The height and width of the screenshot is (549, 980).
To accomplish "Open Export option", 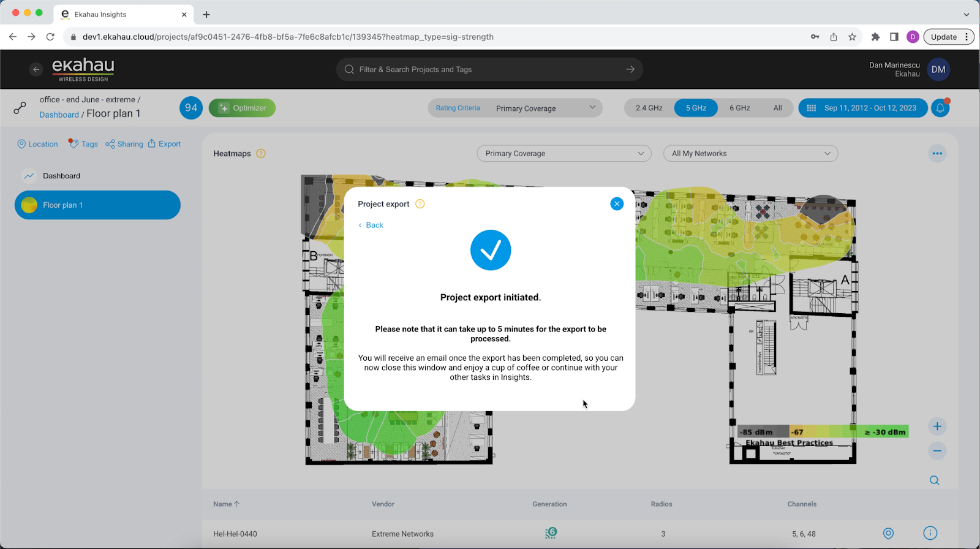I will [164, 144].
